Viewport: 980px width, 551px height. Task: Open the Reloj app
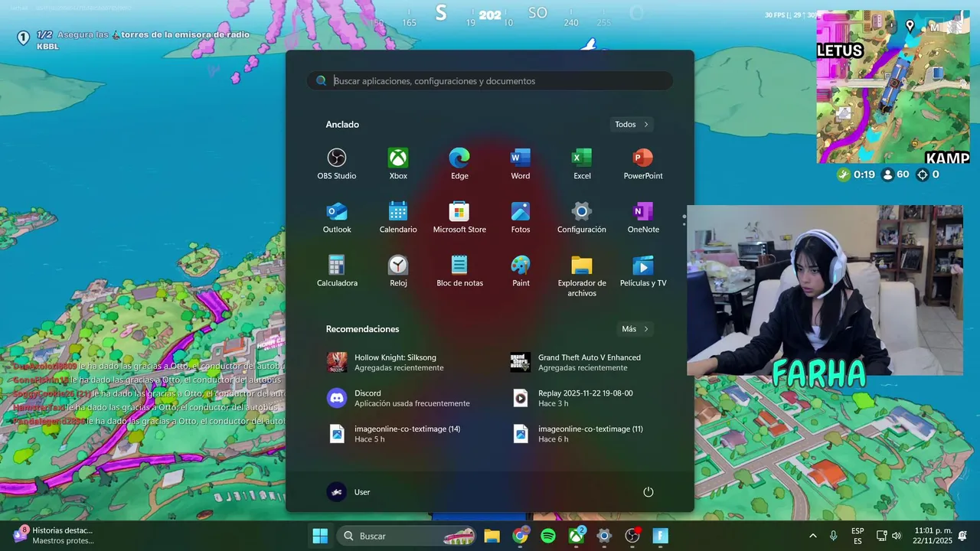[398, 272]
